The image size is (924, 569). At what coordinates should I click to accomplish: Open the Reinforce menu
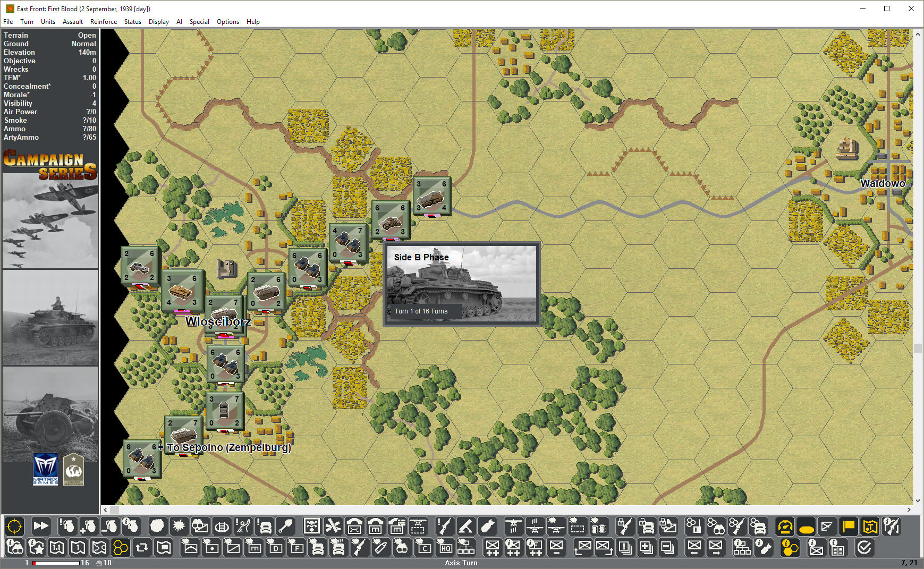point(104,22)
